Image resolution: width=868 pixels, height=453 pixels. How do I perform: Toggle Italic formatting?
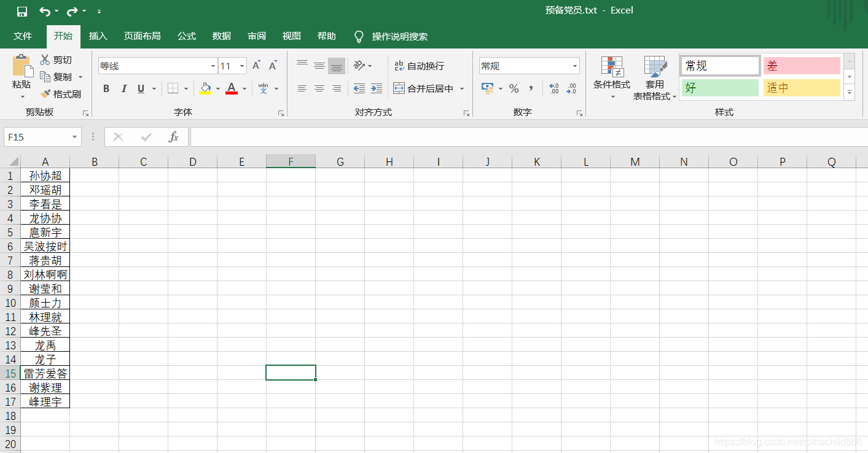[123, 88]
